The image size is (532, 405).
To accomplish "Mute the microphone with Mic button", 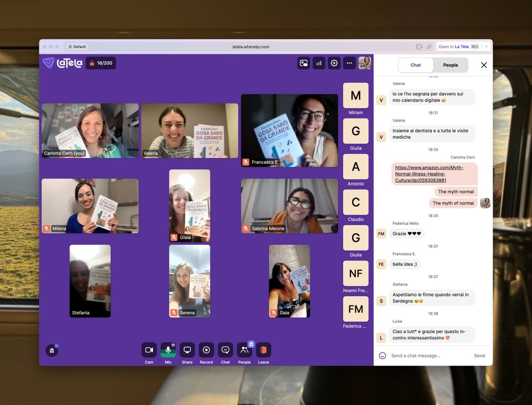I will pyautogui.click(x=168, y=350).
